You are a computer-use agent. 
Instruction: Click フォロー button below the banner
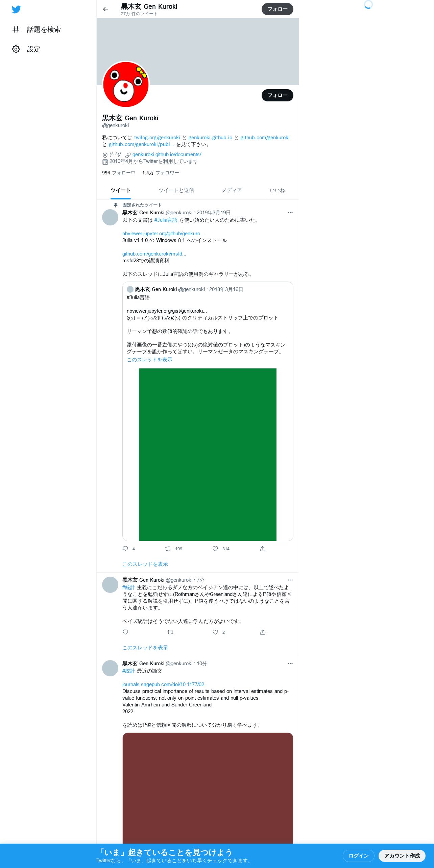(x=278, y=95)
